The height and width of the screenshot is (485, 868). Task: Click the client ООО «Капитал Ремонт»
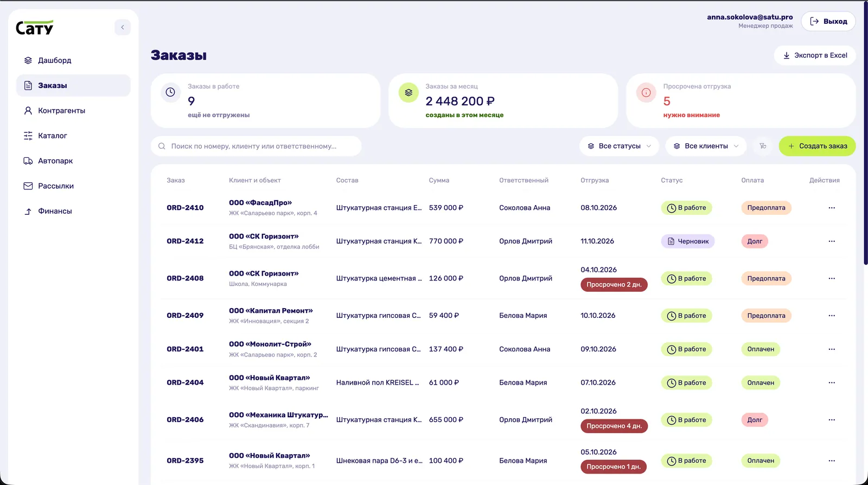[271, 311]
